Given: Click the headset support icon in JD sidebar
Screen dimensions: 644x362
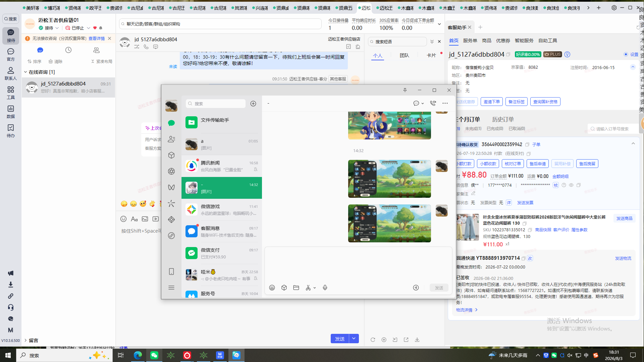Looking at the screenshot, I should click(11, 307).
